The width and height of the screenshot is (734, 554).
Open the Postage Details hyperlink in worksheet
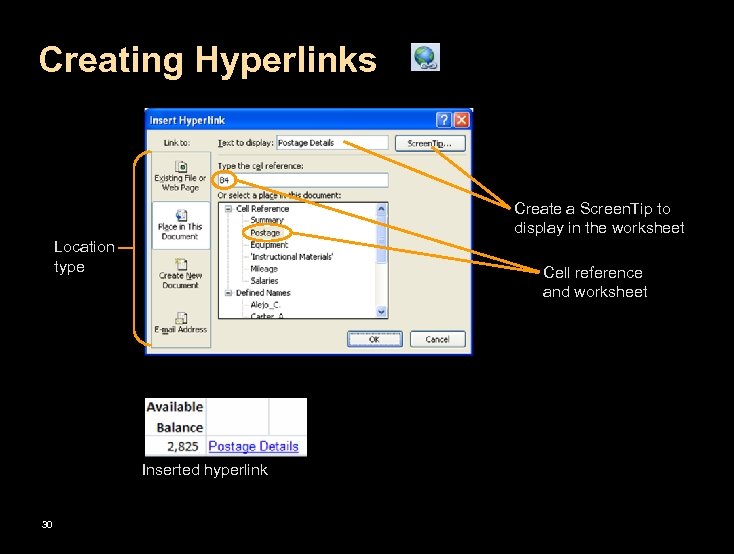click(x=253, y=446)
